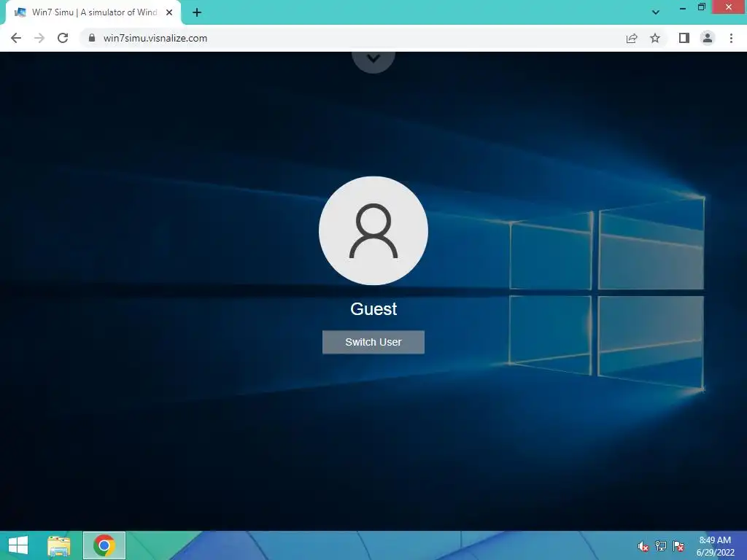Open Action Center flag icon
The height and width of the screenshot is (560, 747).
click(x=678, y=546)
